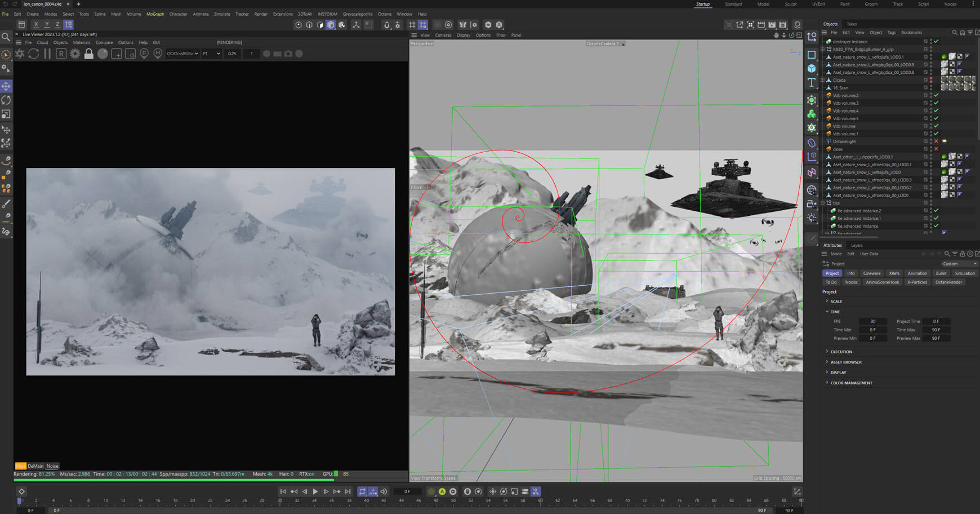
Task: Toggle the X axis lock
Action: (36, 25)
